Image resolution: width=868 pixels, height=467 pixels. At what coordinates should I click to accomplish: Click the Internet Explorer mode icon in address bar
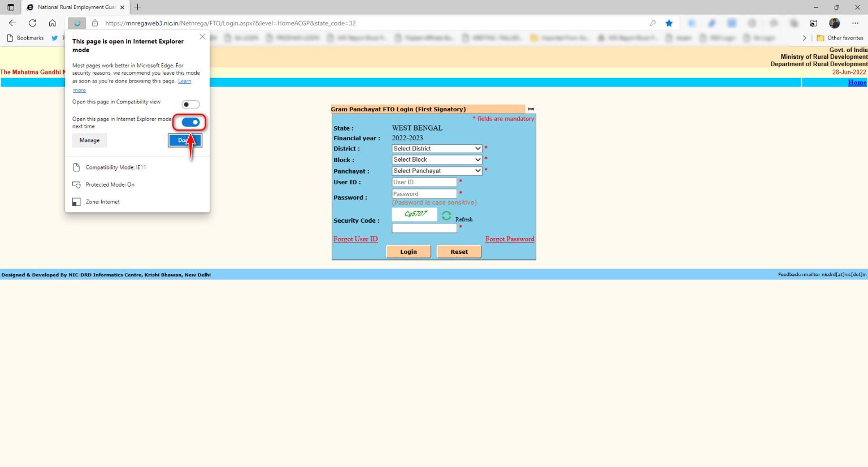pos(77,23)
